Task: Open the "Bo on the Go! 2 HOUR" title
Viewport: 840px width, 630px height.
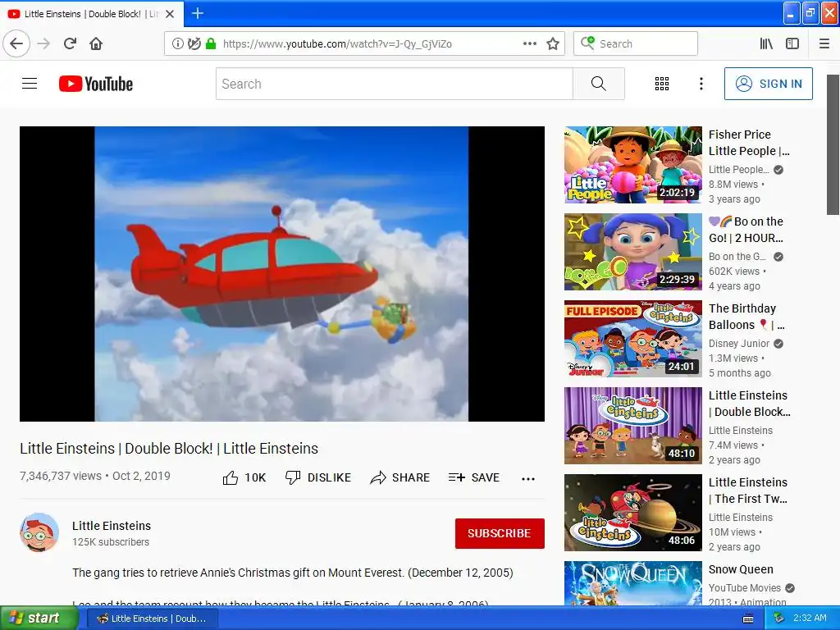Action: point(746,230)
